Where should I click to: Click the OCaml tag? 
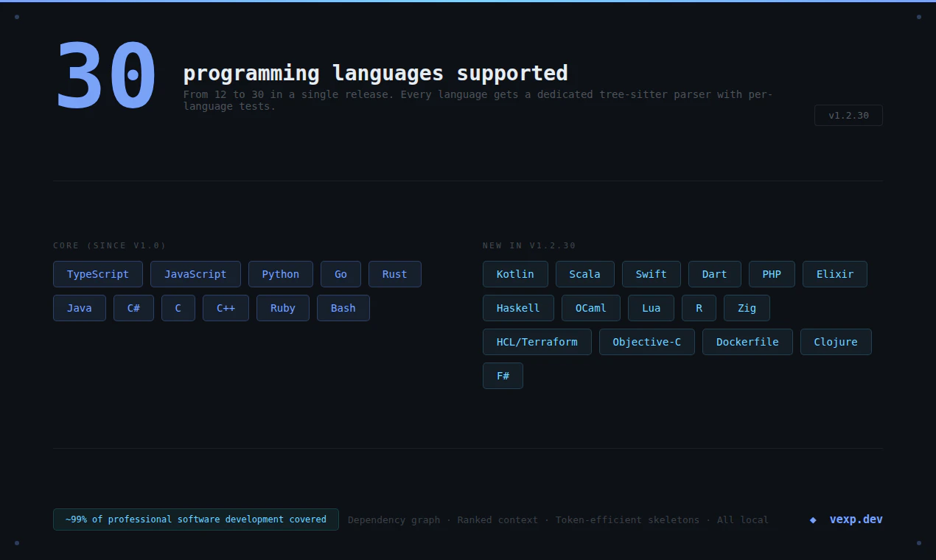[591, 308]
